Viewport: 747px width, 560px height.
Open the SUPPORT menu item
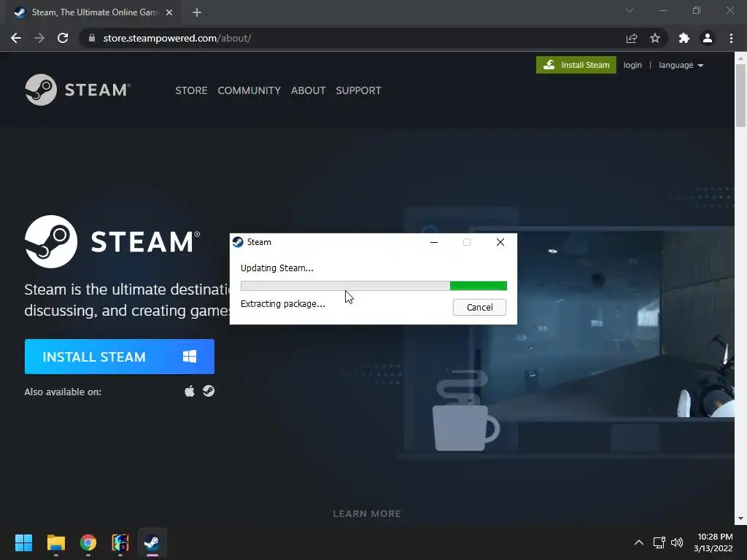tap(358, 90)
